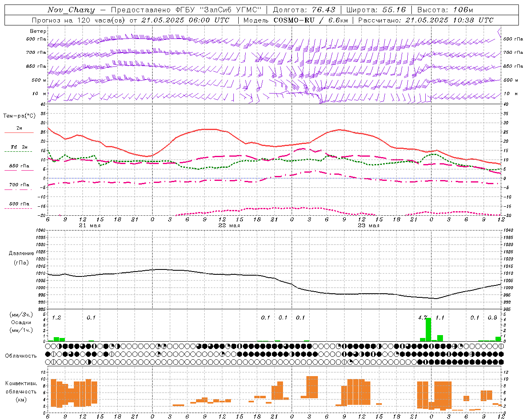The image size is (525, 420).
Task: Click the left 1010 pressure axis value
Action: coord(41,273)
